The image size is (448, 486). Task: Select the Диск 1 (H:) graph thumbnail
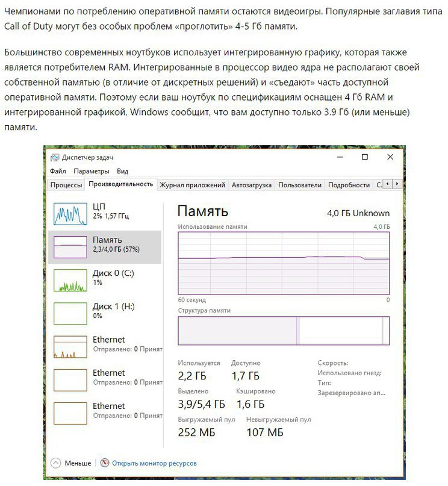tap(70, 313)
